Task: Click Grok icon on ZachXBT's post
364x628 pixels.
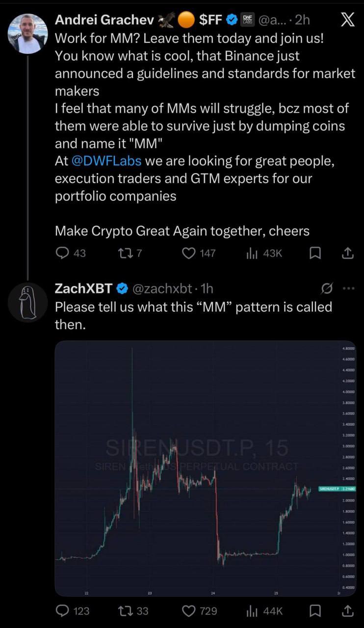Action: click(328, 288)
